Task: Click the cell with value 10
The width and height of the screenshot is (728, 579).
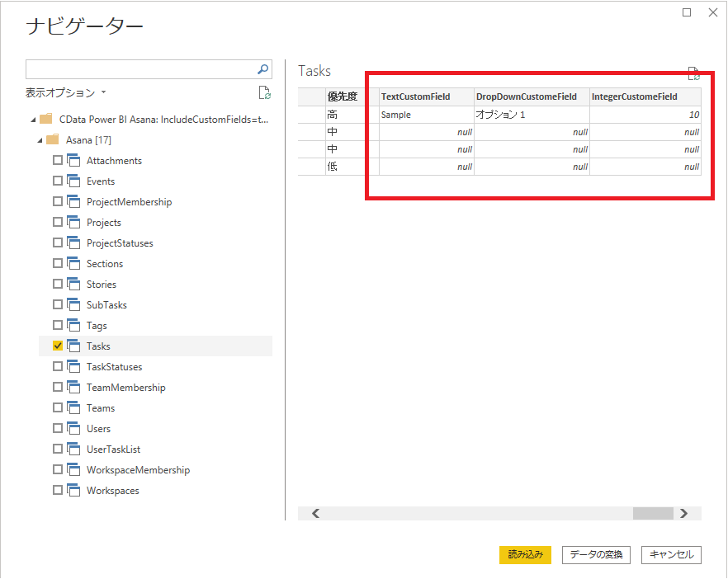Action: pos(645,115)
